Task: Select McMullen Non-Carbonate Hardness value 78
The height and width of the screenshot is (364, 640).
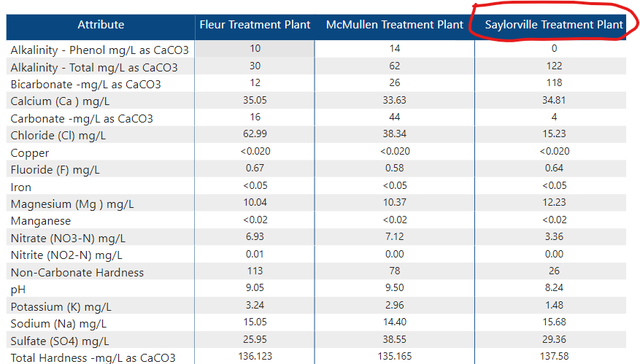Action: click(395, 271)
